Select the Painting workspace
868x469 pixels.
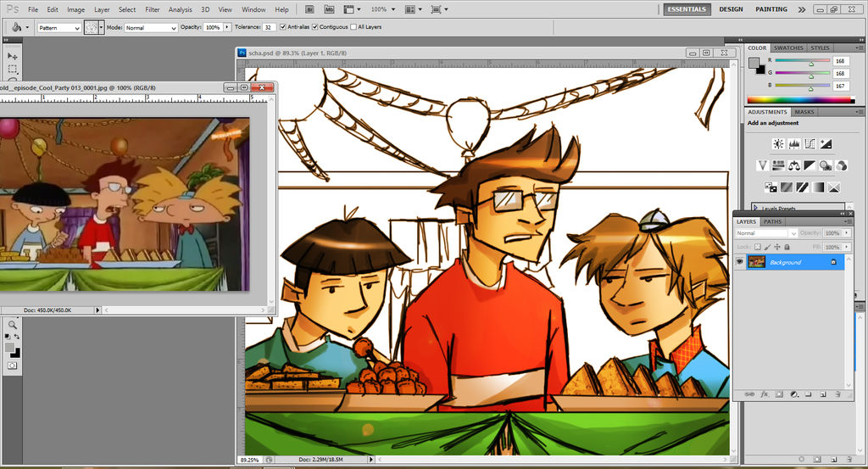point(771,9)
